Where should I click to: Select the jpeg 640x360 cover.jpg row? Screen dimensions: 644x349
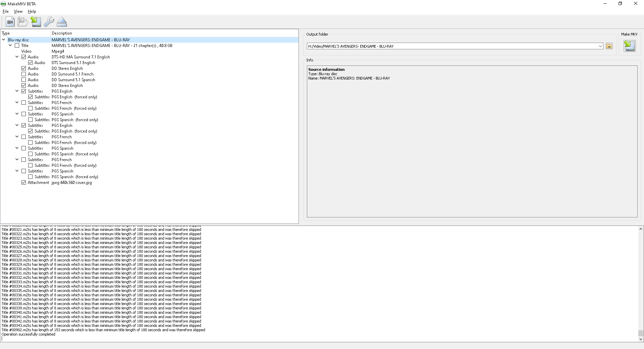[x=149, y=183]
